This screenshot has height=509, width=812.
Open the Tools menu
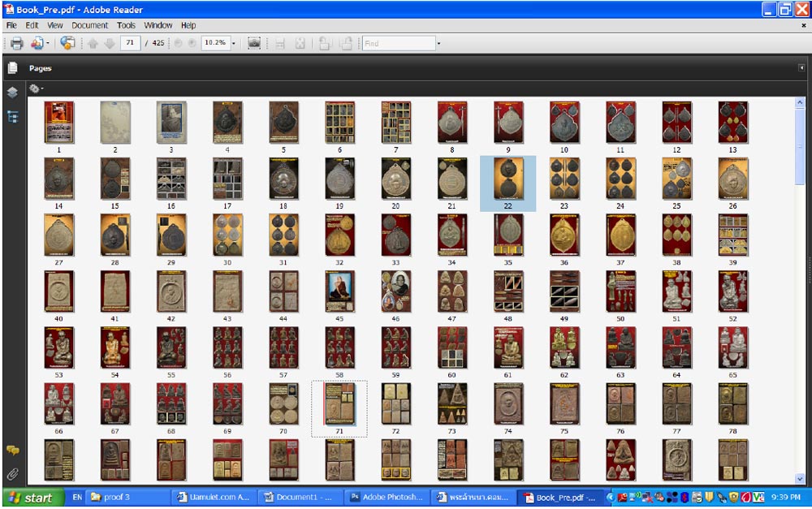coord(126,25)
